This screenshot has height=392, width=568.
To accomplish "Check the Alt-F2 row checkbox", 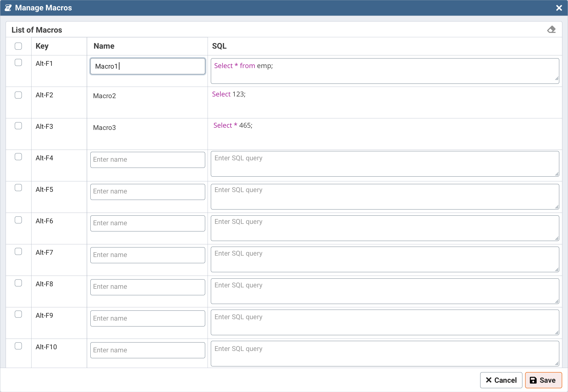I will pos(18,95).
